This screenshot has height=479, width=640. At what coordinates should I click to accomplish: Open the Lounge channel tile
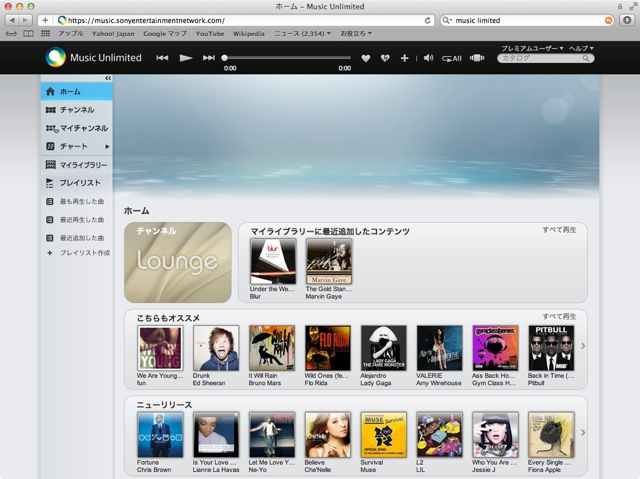point(178,262)
